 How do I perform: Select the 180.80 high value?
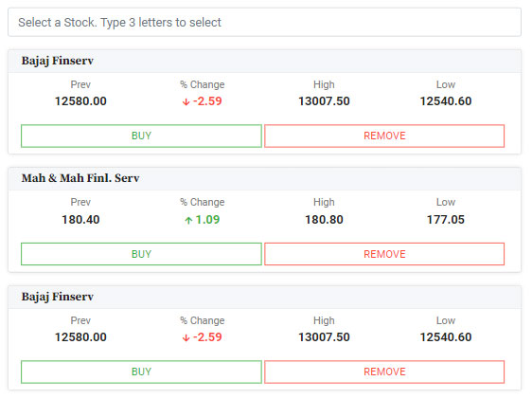tap(324, 220)
